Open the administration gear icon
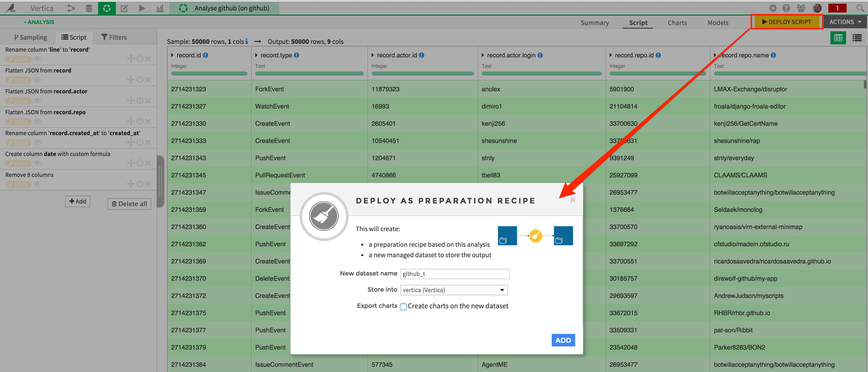 coord(773,8)
